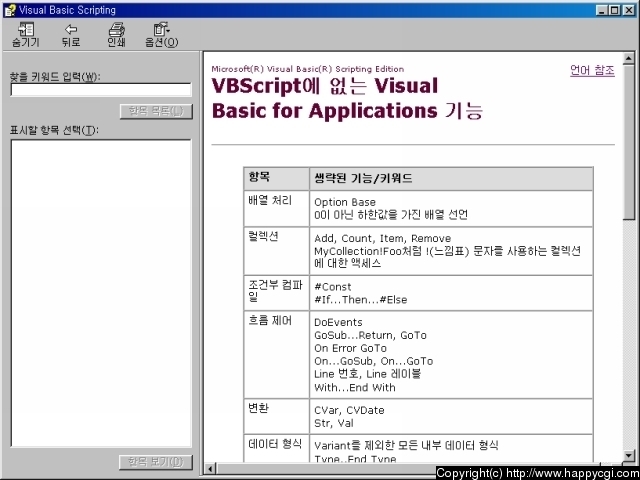
Task: Click the GoSub...Return, GoTo text
Action: tap(370, 336)
